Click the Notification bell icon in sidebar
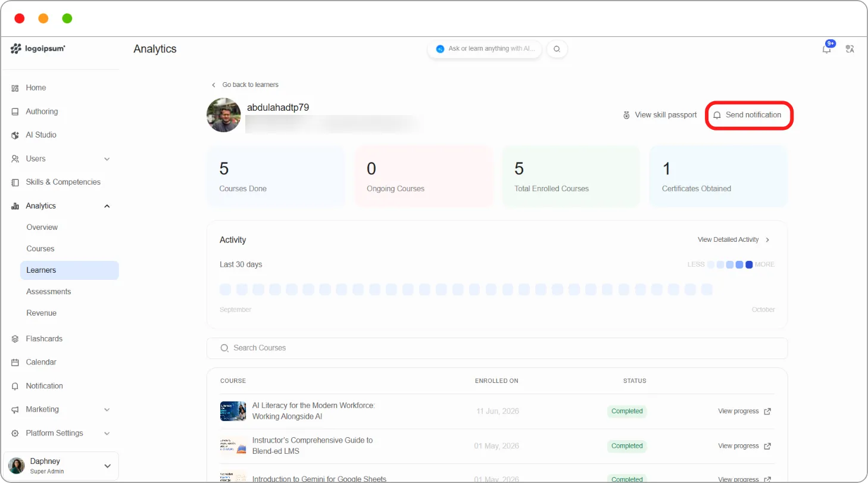 pyautogui.click(x=15, y=386)
